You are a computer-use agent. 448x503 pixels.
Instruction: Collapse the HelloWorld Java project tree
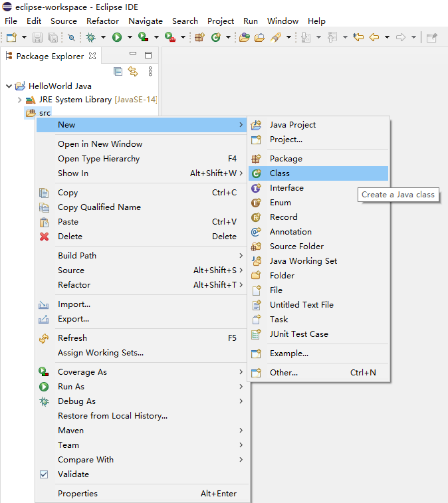pyautogui.click(x=9, y=86)
